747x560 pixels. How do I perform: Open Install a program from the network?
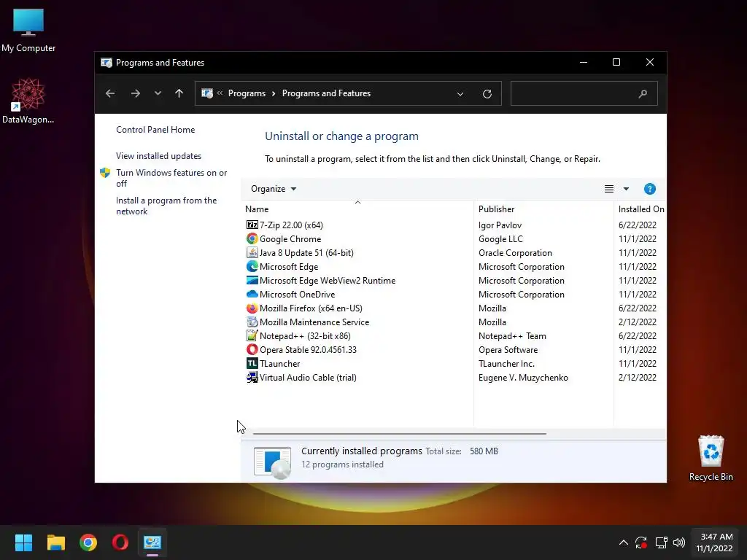[x=166, y=206]
